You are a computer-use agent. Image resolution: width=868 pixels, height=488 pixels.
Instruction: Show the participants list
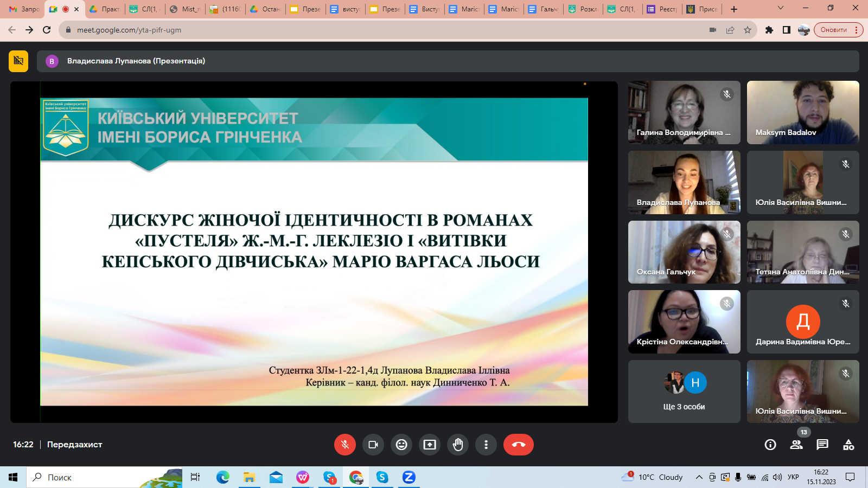[796, 445]
